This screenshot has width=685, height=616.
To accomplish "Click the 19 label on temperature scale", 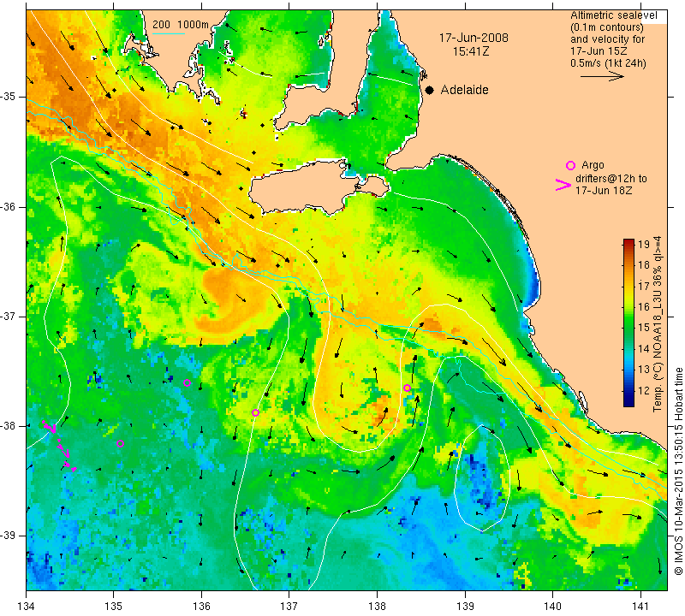I will pyautogui.click(x=644, y=244).
